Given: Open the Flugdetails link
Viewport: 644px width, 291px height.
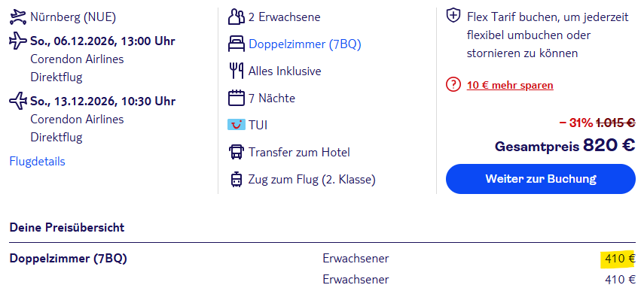Looking at the screenshot, I should (x=37, y=162).
